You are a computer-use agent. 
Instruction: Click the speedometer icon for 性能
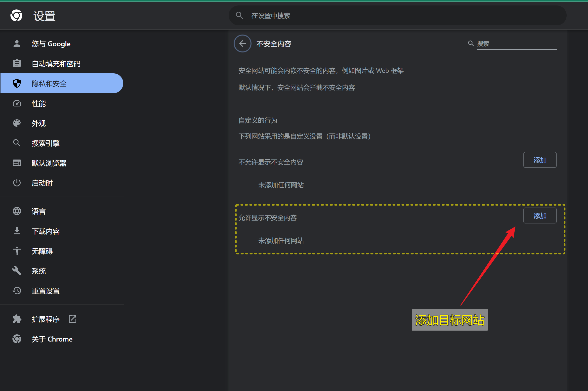pos(17,103)
